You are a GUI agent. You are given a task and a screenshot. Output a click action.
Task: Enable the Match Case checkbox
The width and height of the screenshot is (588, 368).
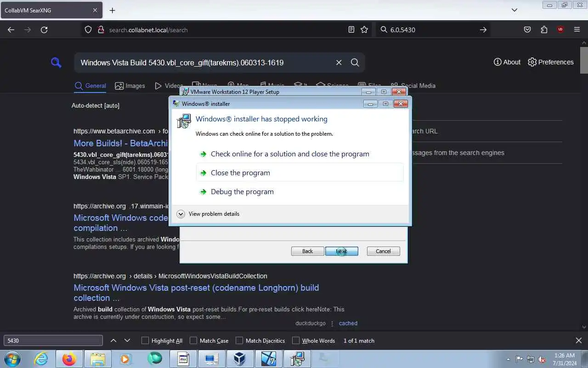pos(193,340)
